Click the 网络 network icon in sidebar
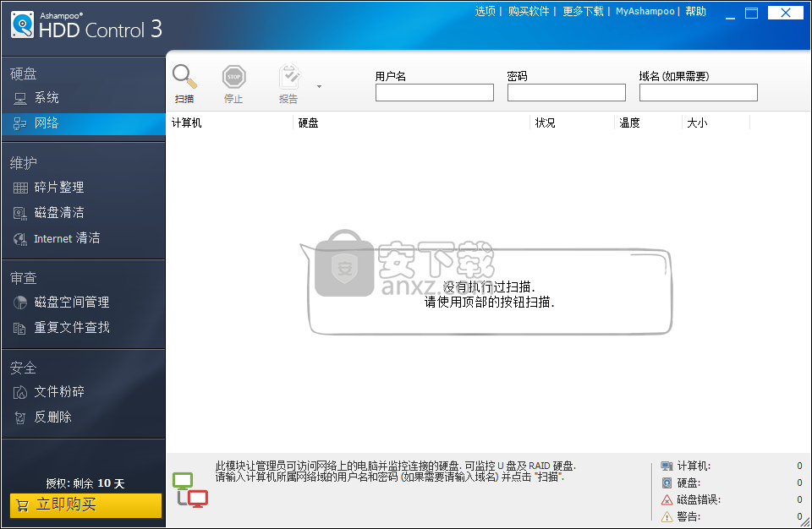 click(20, 123)
